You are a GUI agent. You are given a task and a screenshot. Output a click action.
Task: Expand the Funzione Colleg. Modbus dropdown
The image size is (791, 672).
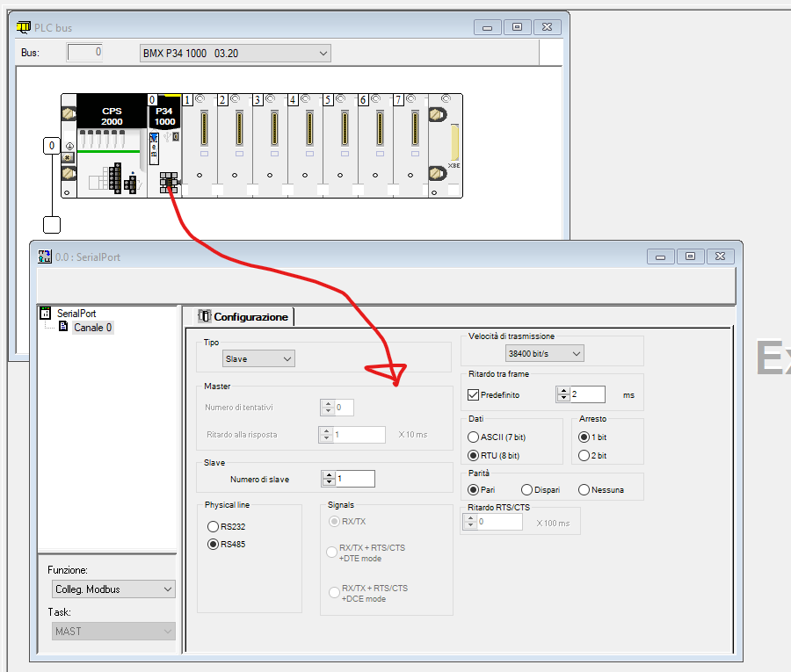pos(112,589)
